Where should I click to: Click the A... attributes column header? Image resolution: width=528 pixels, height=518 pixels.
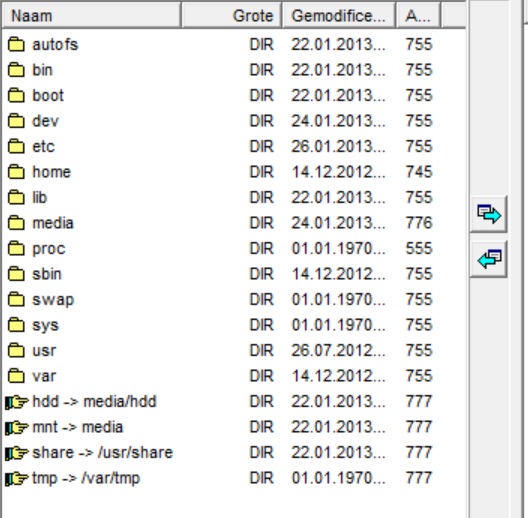(418, 15)
